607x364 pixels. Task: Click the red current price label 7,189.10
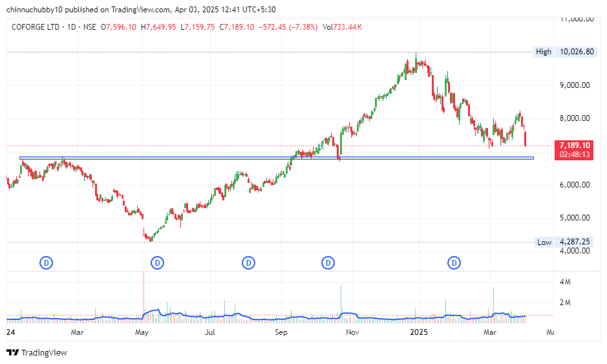click(575, 145)
